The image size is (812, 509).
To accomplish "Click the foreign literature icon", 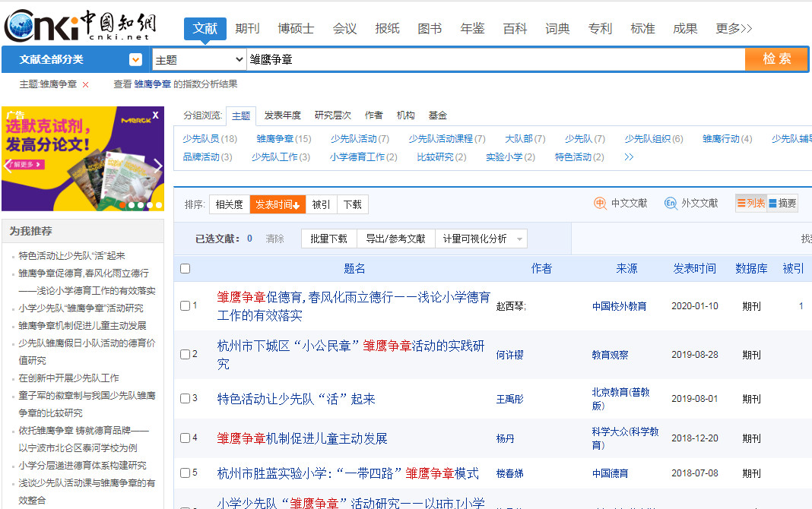I will (671, 204).
